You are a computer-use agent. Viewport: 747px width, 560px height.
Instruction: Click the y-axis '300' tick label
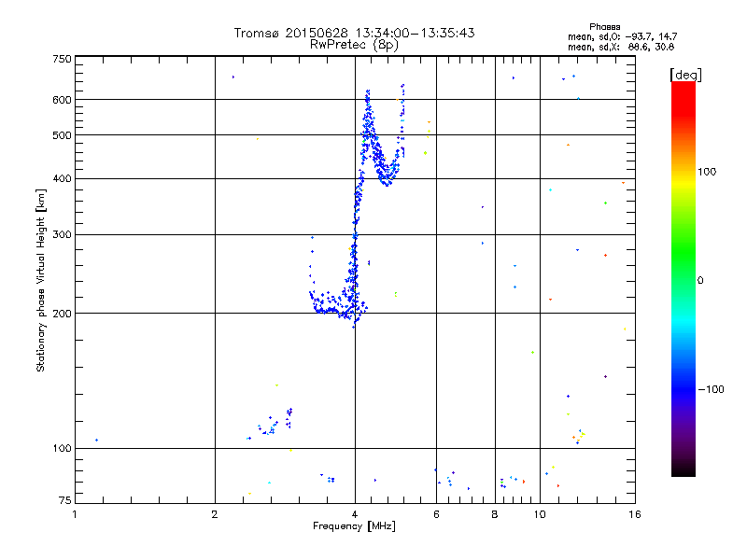coord(62,234)
